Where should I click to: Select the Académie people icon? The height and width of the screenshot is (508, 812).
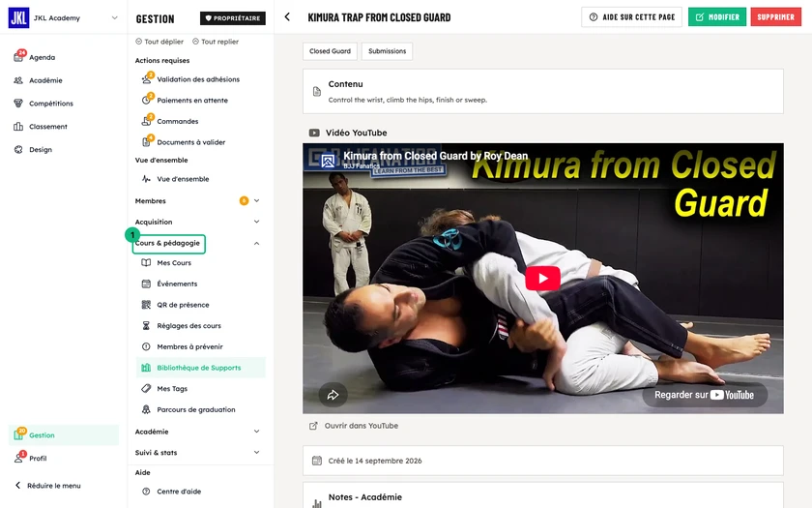tap(18, 80)
